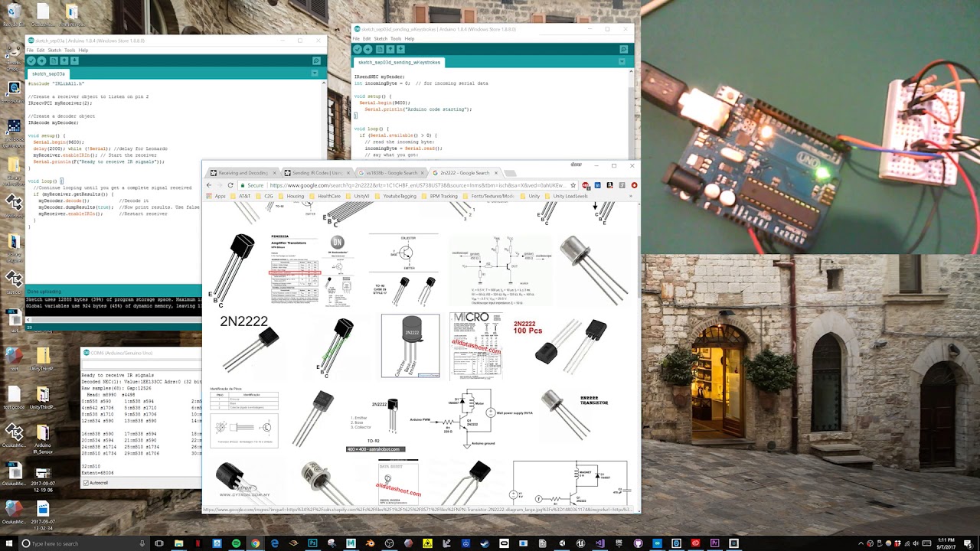Toggle Autoscroll in the serial monitor
The height and width of the screenshot is (551, 980).
click(95, 483)
